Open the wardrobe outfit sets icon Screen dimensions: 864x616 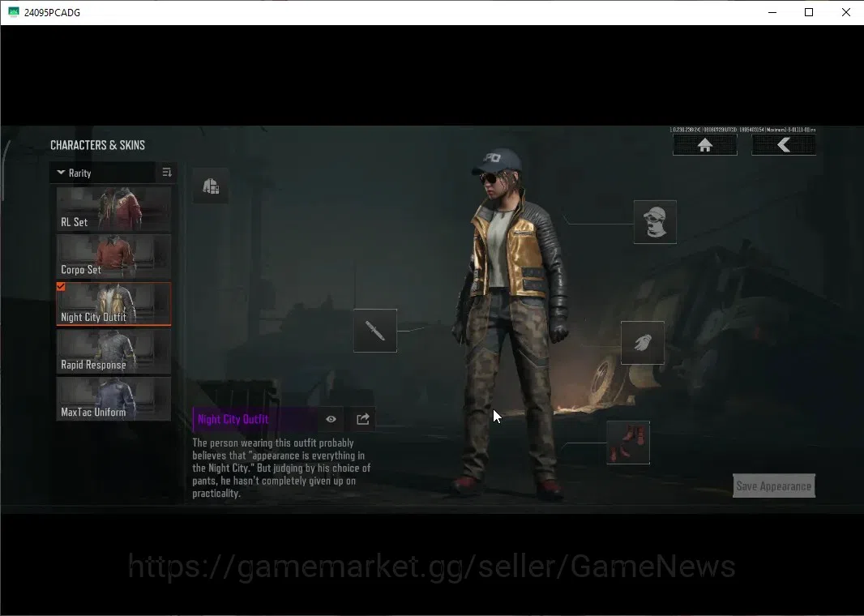[211, 186]
